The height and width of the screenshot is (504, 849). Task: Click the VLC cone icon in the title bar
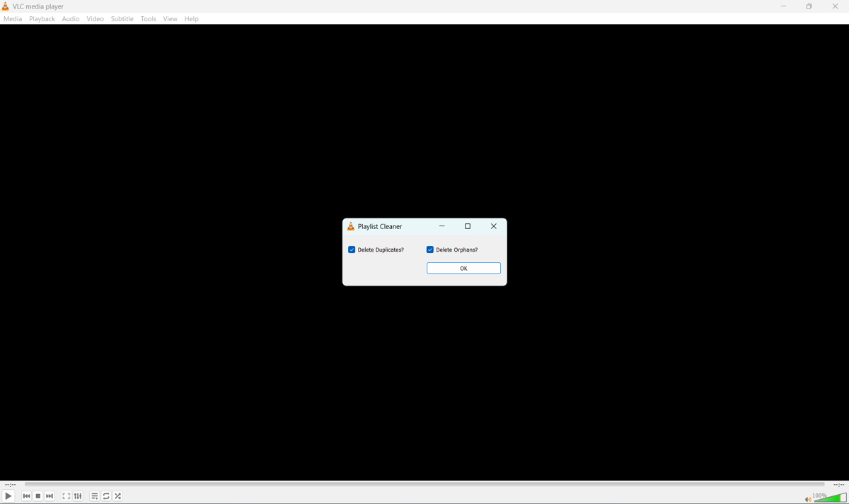(x=6, y=6)
